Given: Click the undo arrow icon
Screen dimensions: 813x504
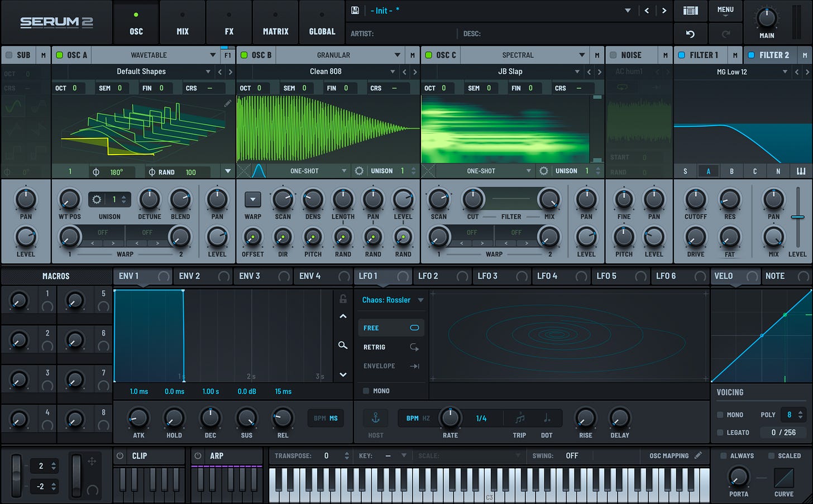Looking at the screenshot, I should [690, 33].
